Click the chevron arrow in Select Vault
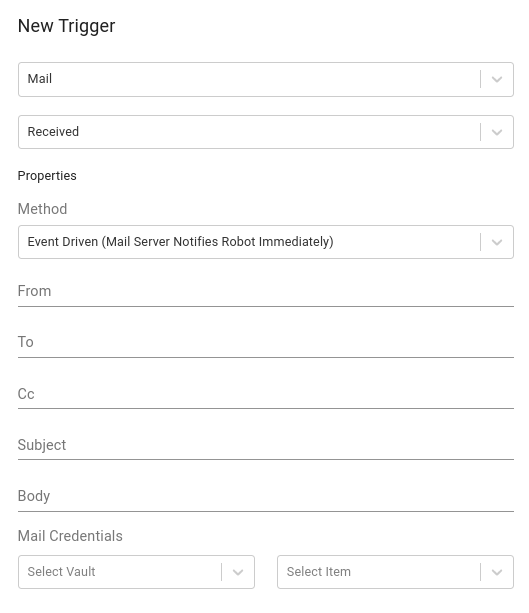Image resolution: width=529 pixels, height=613 pixels. [x=238, y=572]
